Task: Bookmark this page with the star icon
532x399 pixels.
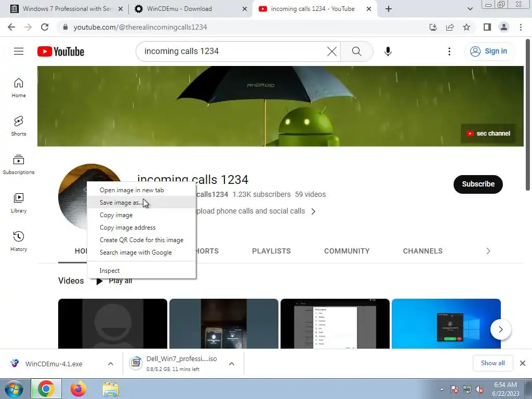Action: tap(467, 27)
